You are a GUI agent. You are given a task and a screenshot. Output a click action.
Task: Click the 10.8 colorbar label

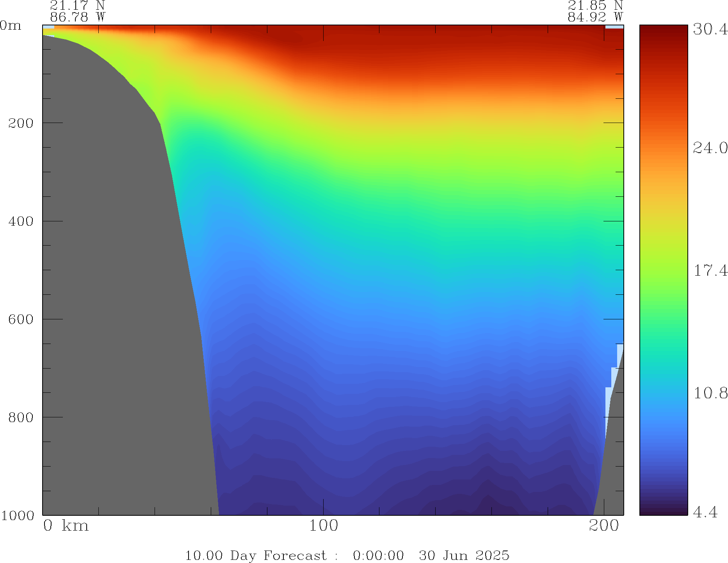[x=710, y=393]
